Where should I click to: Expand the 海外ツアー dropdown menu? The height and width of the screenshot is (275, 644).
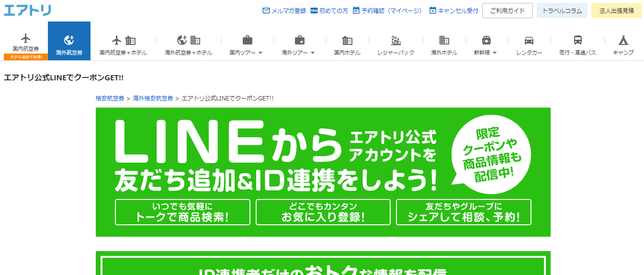[313, 53]
